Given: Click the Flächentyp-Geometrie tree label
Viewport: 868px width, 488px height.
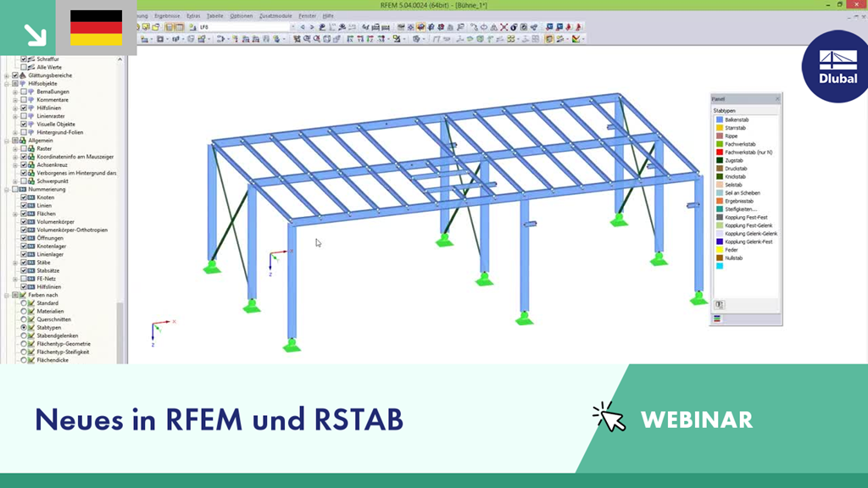Looking at the screenshot, I should point(64,344).
